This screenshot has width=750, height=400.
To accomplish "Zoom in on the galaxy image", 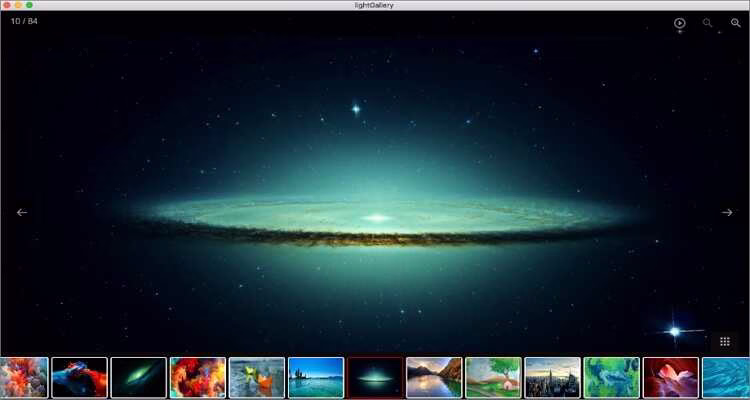I will tap(736, 22).
